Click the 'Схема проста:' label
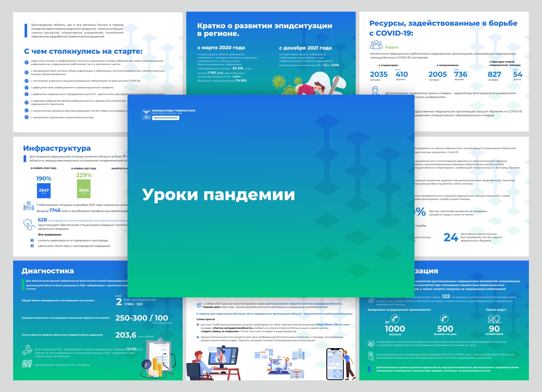542x392 pixels. click(206, 319)
